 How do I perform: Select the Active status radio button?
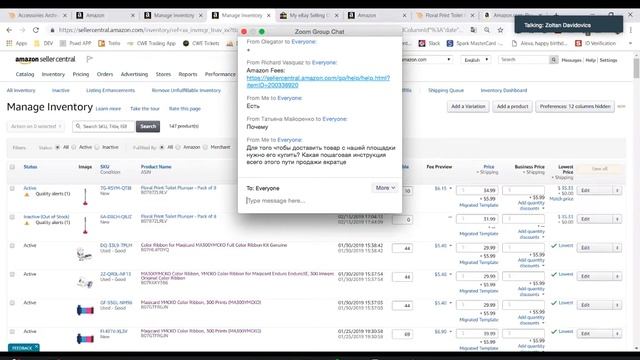pyautogui.click(x=74, y=147)
